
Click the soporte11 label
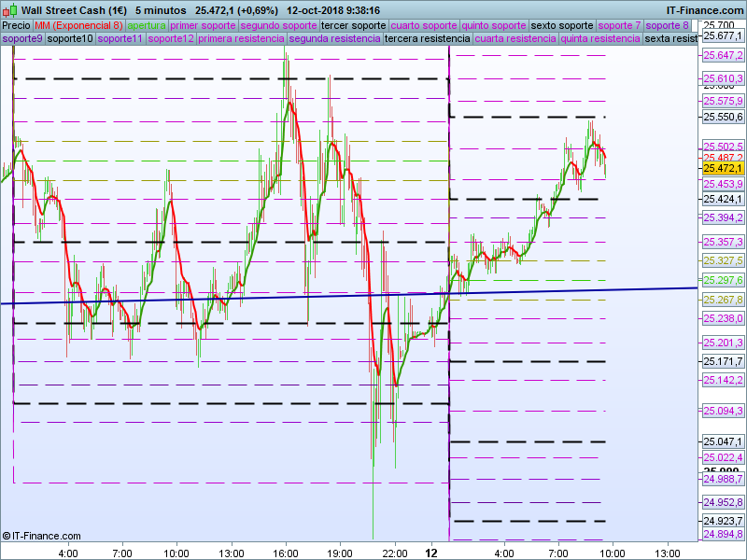tap(120, 38)
